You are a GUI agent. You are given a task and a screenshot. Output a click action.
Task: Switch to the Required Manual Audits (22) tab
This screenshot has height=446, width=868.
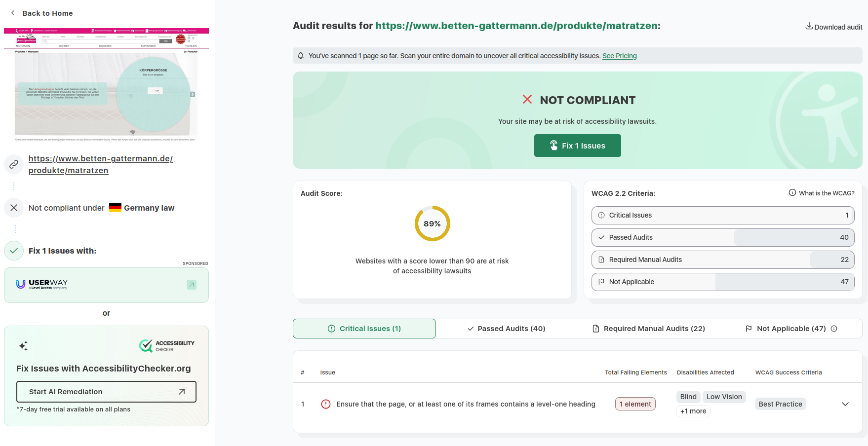(x=649, y=329)
